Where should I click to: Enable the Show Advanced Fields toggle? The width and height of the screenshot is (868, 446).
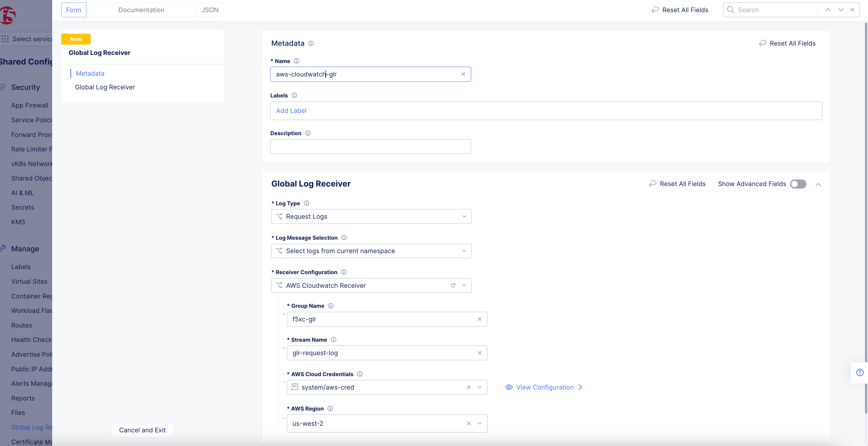point(798,184)
